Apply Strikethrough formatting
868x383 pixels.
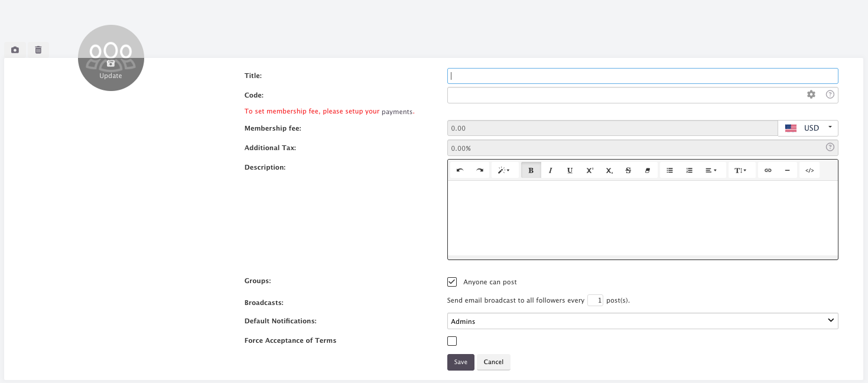click(628, 170)
